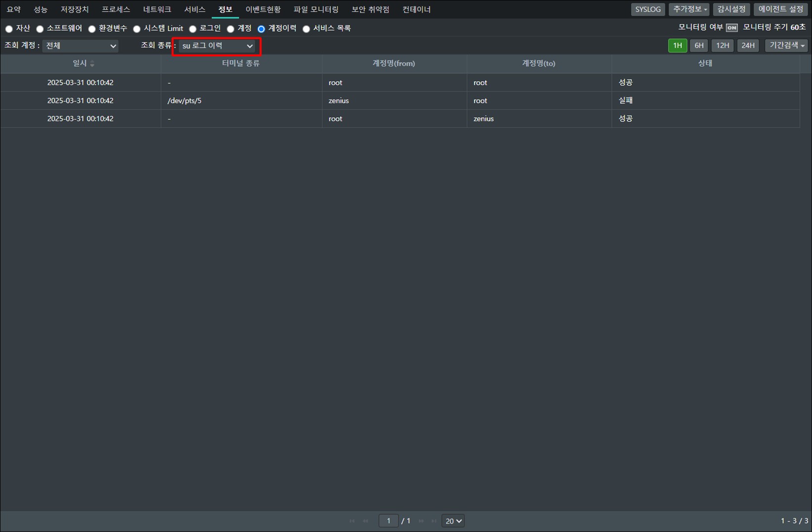Click the ON monitoring status indicator
The height and width of the screenshot is (532, 812).
click(731, 28)
